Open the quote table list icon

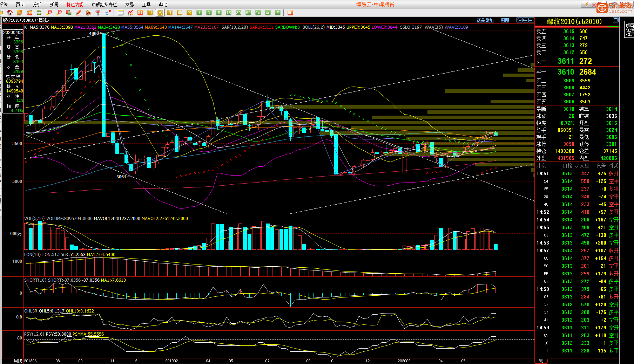pyautogui.click(x=121, y=13)
